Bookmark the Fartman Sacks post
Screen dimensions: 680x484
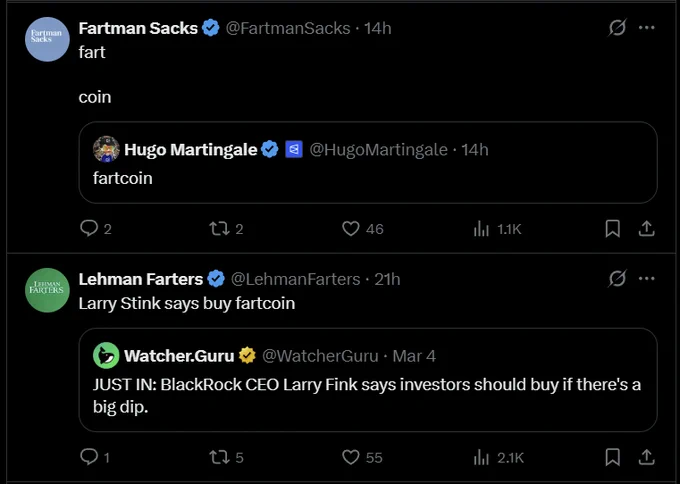pos(612,229)
